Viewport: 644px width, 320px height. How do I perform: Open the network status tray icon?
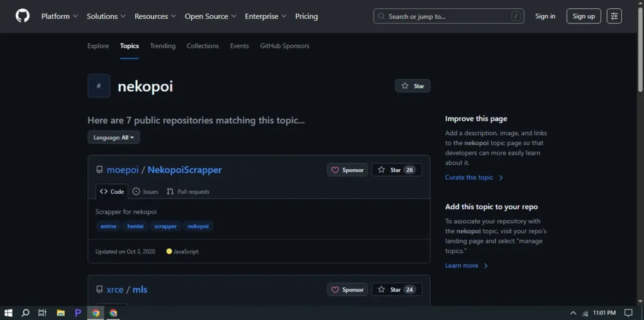pyautogui.click(x=586, y=313)
